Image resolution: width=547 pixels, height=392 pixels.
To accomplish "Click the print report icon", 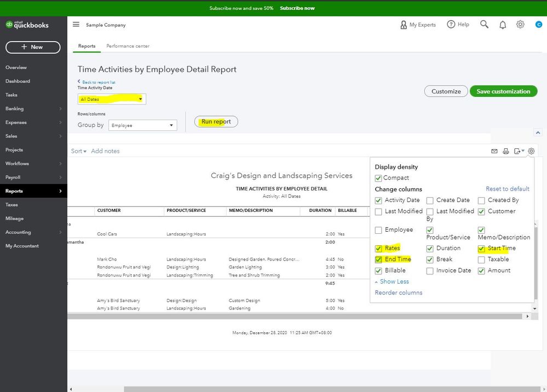I will click(506, 151).
